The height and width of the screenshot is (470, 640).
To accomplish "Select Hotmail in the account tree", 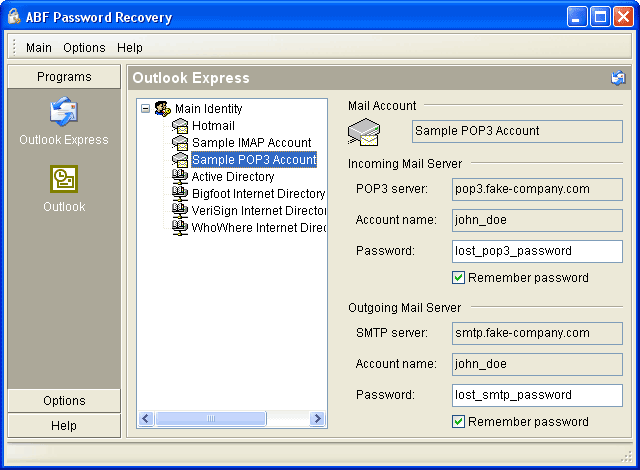I will coord(213,126).
